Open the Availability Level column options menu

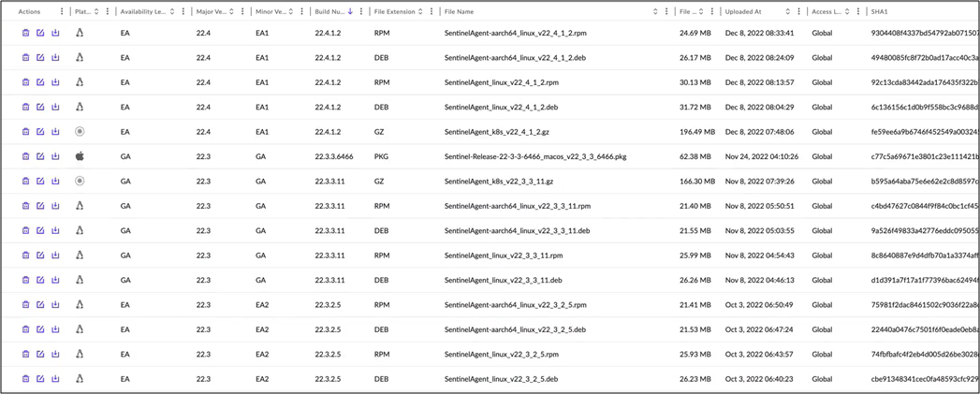coord(183,12)
